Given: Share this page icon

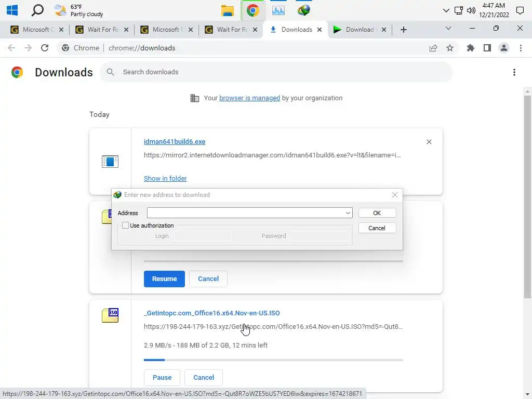Looking at the screenshot, I should (x=433, y=48).
